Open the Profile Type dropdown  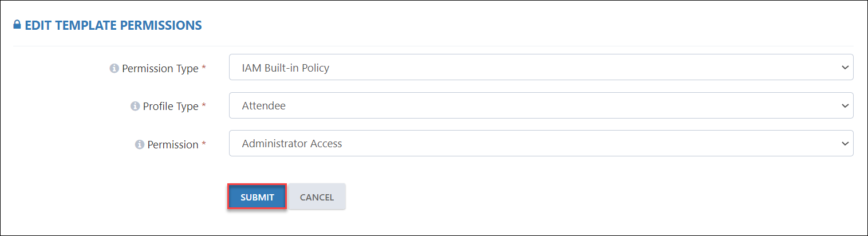[x=541, y=105]
